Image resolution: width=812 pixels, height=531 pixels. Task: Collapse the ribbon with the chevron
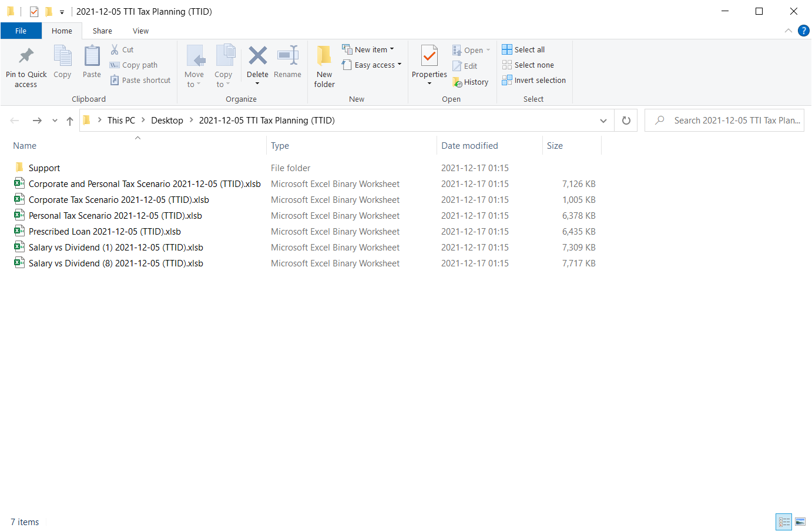pyautogui.click(x=788, y=31)
